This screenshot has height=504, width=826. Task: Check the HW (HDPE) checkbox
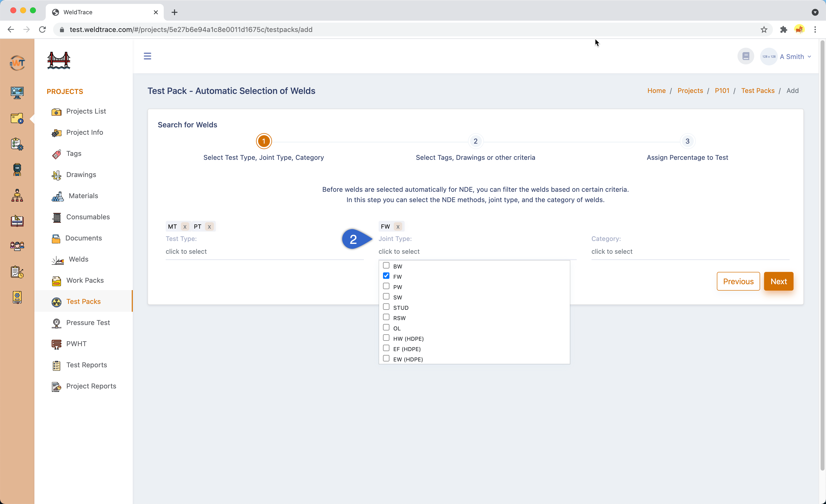click(386, 338)
